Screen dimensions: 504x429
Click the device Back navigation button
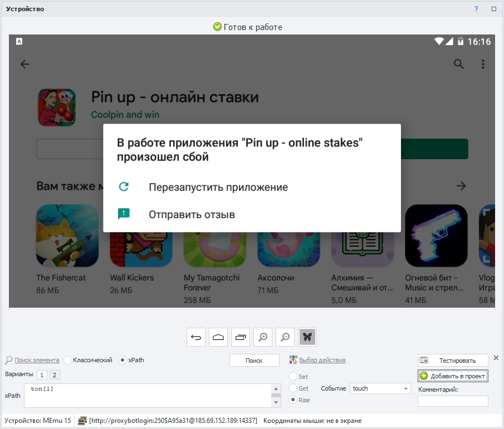click(x=195, y=337)
